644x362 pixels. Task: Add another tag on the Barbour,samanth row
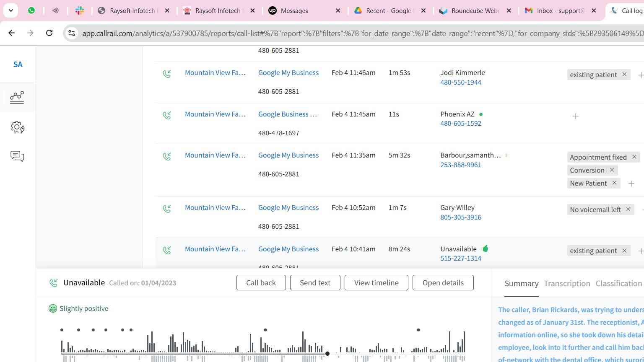tap(631, 184)
